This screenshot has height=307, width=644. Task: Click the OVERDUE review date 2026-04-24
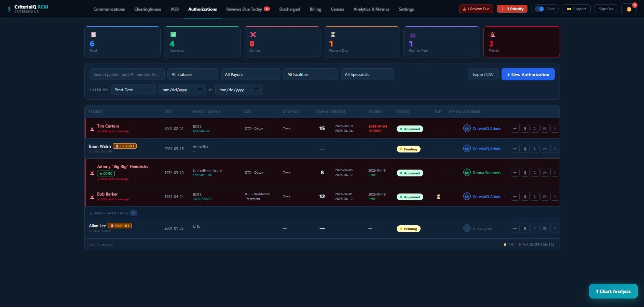point(378,129)
